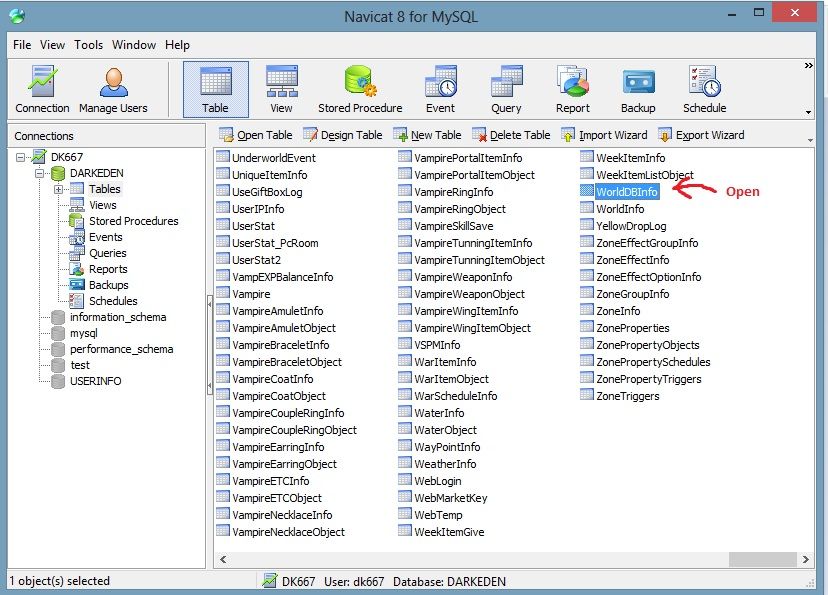The width and height of the screenshot is (828, 595).
Task: Launch the Import Wizard
Action: tap(604, 135)
